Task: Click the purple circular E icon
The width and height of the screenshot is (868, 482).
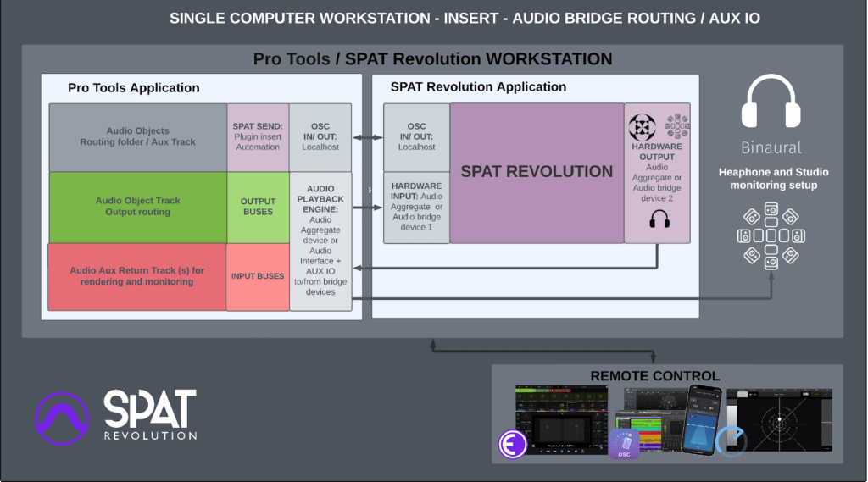Action: coord(513,444)
